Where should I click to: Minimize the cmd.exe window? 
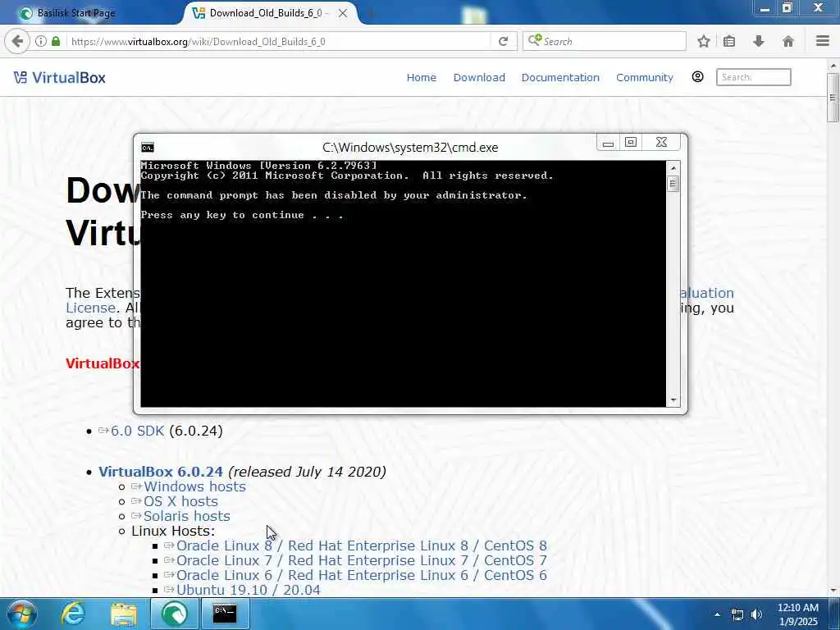point(608,143)
